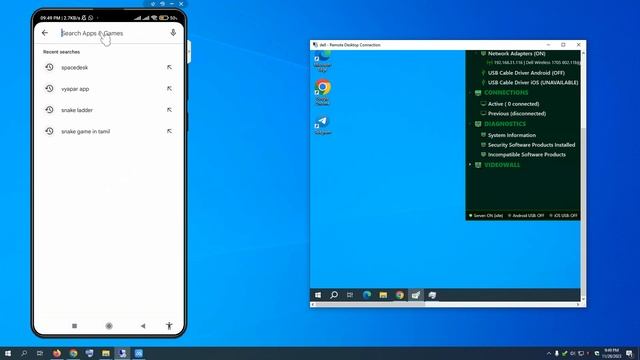The width and height of the screenshot is (640, 360).
Task: Click Server ON (idle) status indicator
Action: [x=486, y=216]
